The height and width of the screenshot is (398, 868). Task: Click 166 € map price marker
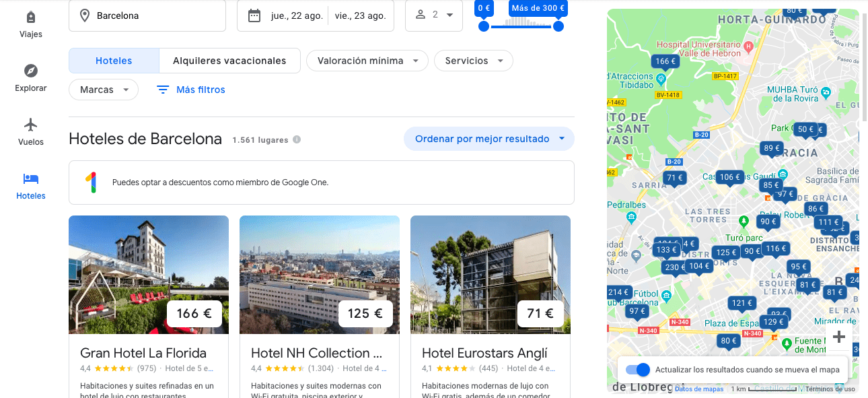pos(665,61)
